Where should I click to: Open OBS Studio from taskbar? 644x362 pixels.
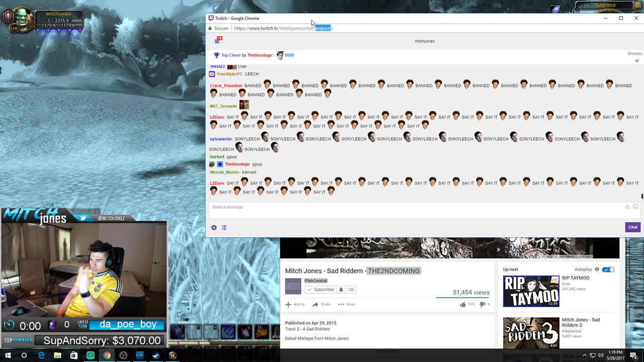pyautogui.click(x=123, y=355)
